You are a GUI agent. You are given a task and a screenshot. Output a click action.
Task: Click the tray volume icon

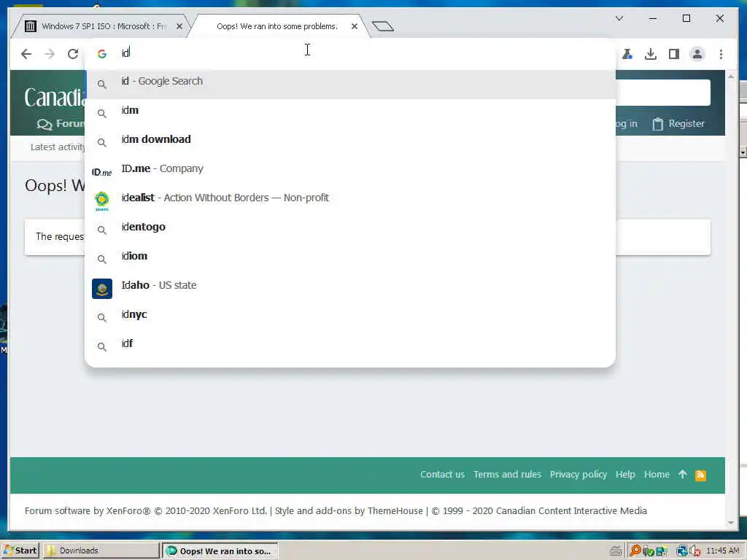(x=694, y=551)
